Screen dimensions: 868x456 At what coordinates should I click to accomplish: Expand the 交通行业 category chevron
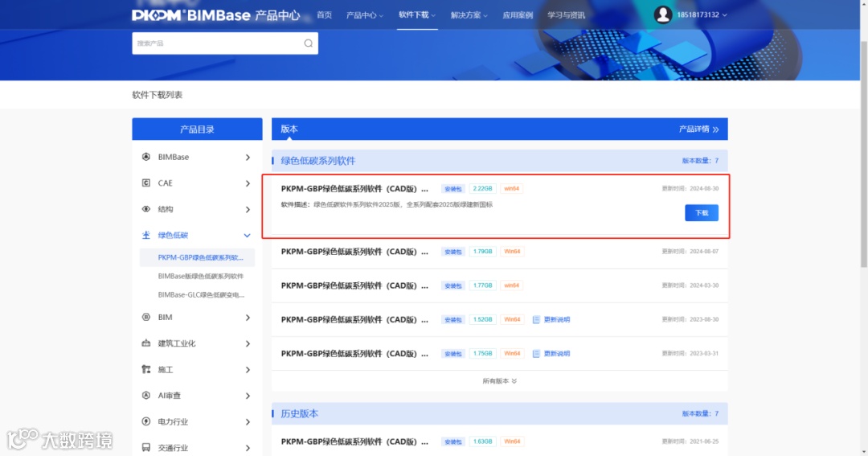pos(248,448)
